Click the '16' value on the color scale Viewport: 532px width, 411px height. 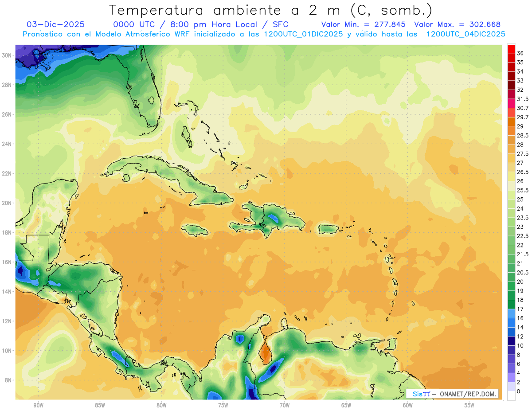pos(520,318)
